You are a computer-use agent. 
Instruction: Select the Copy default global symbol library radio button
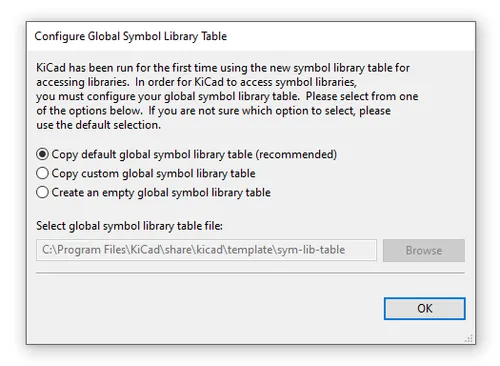[42, 154]
